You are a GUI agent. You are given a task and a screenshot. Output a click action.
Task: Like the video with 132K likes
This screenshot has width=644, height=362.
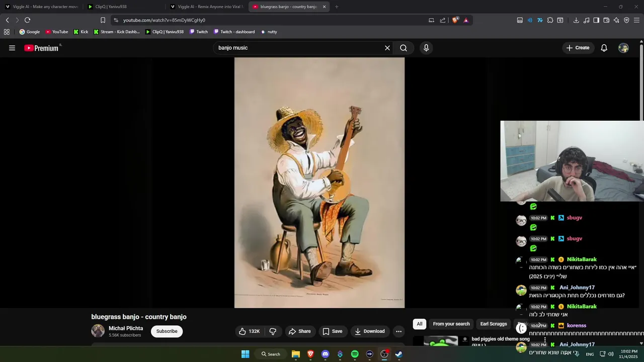point(249,331)
